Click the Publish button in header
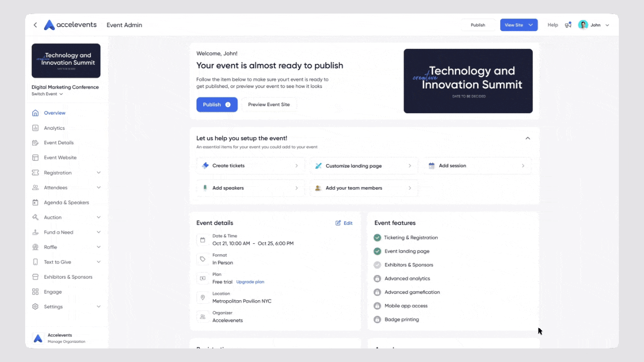 478,25
